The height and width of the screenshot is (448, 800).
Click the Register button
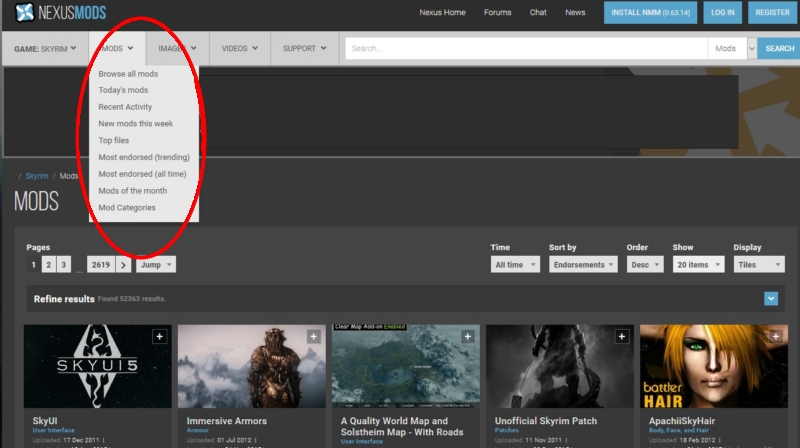coord(772,12)
